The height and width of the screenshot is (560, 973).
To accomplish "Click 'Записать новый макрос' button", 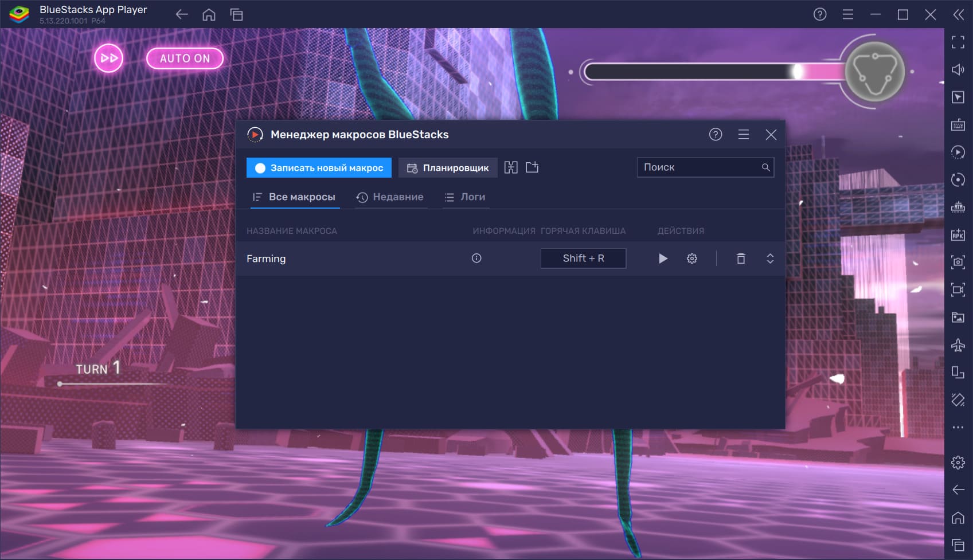I will [319, 168].
